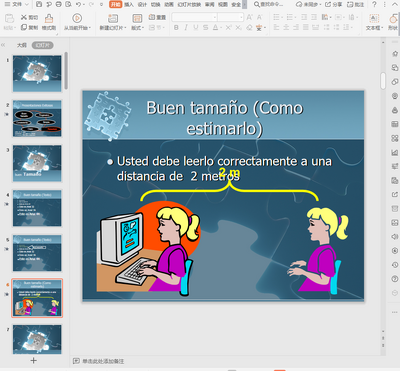Open font color dropdown arrow
The height and width of the screenshot is (371, 400).
point(221,28)
